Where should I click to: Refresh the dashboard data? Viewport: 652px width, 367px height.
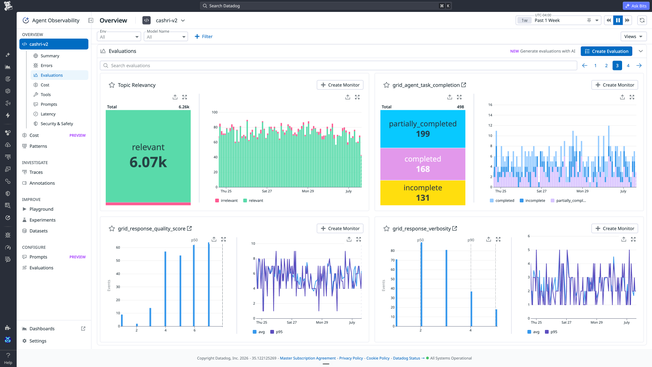tap(642, 20)
